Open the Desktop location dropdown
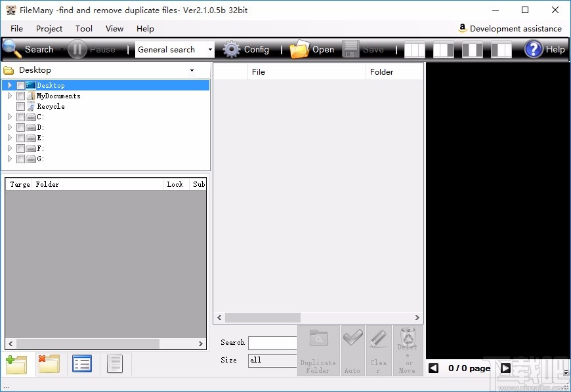This screenshot has height=392, width=571. (192, 70)
